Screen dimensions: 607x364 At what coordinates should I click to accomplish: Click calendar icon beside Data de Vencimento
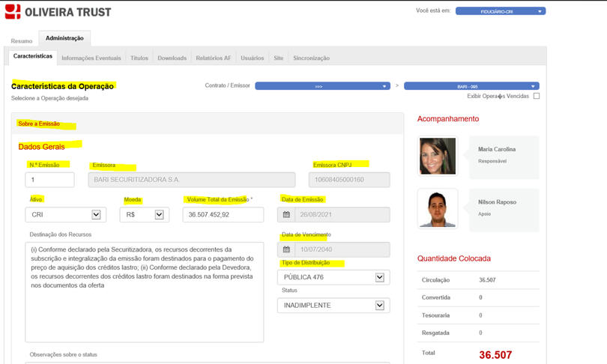(286, 249)
